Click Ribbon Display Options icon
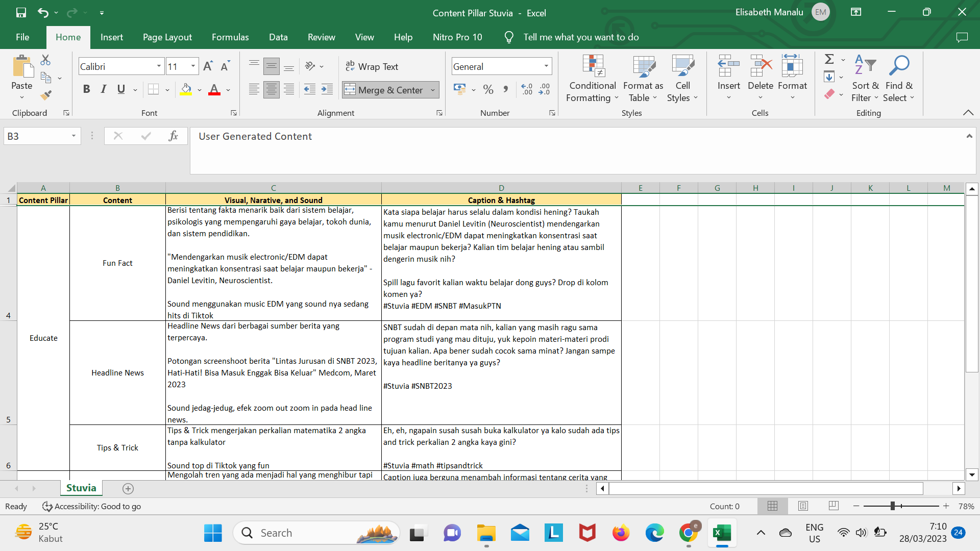The image size is (980, 551). (x=856, y=12)
